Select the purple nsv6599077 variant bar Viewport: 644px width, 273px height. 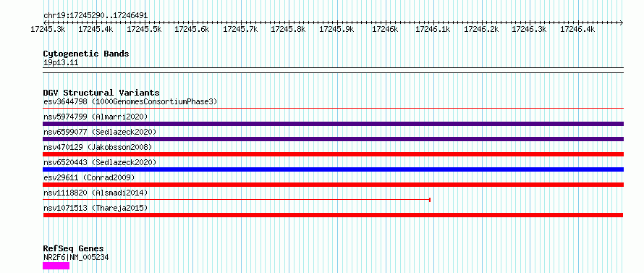click(333, 139)
